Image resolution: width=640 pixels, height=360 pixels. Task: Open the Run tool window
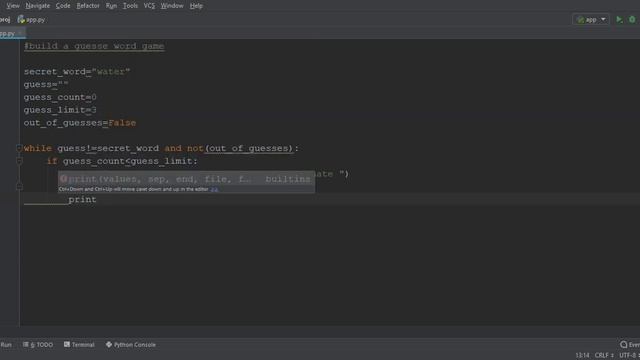6,345
